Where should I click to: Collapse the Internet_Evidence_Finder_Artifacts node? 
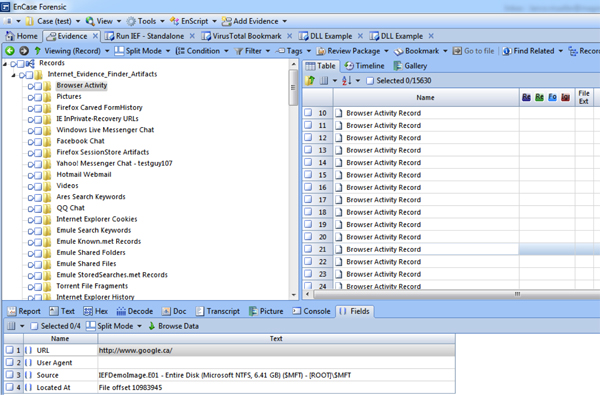coord(13,75)
